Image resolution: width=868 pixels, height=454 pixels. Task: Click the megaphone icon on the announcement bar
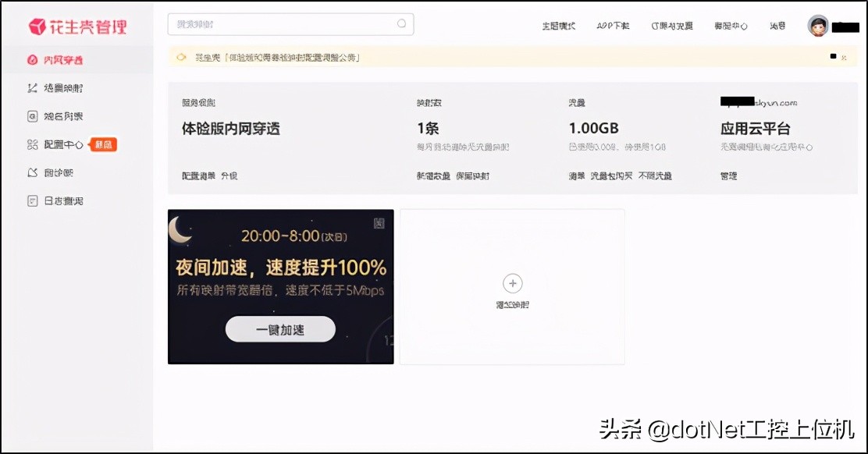tap(180, 56)
